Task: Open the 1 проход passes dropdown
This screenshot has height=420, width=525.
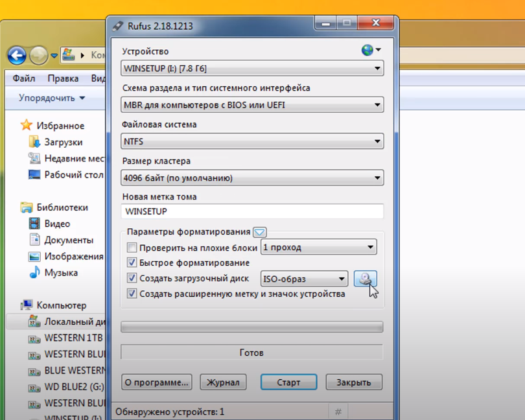Action: (x=319, y=247)
